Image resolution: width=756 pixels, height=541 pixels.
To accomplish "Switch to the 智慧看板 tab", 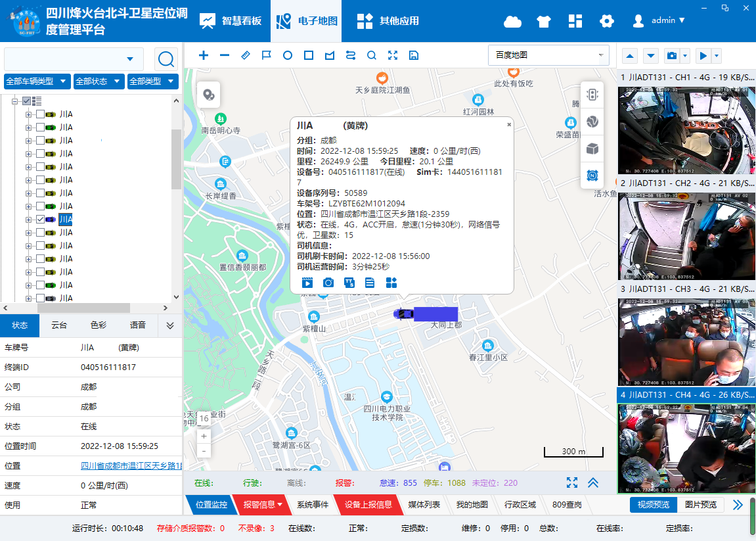I will click(x=230, y=20).
